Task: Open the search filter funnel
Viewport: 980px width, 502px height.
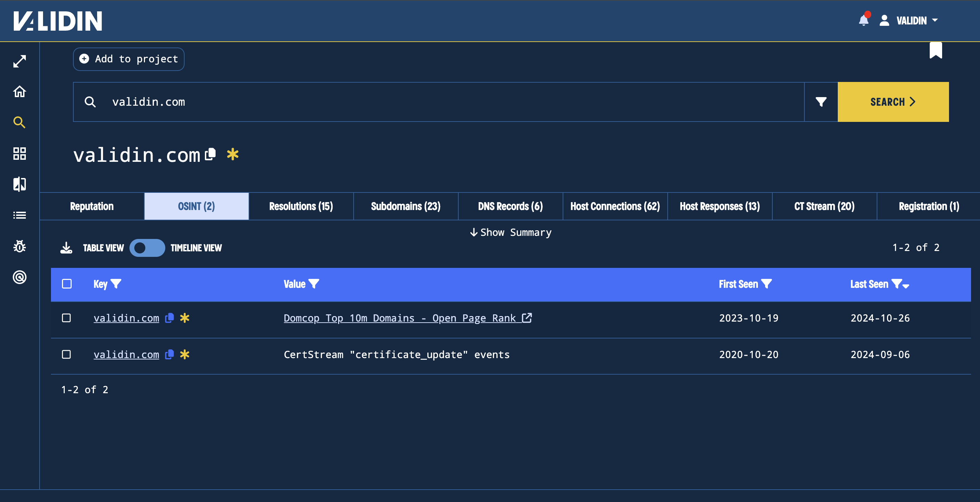Action: click(821, 102)
